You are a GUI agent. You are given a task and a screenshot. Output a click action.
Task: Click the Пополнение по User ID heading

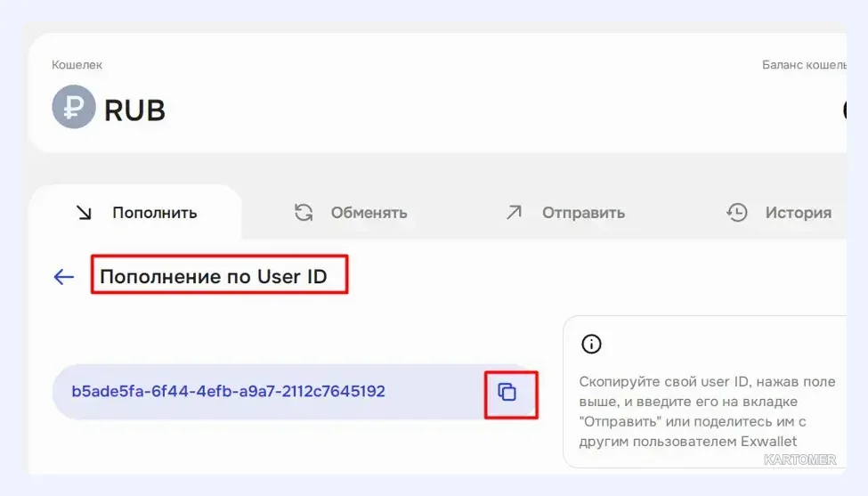pos(214,276)
